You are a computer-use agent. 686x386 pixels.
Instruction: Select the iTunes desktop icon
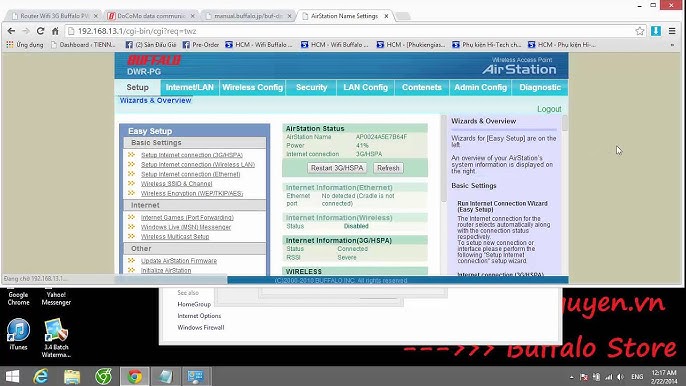18,335
